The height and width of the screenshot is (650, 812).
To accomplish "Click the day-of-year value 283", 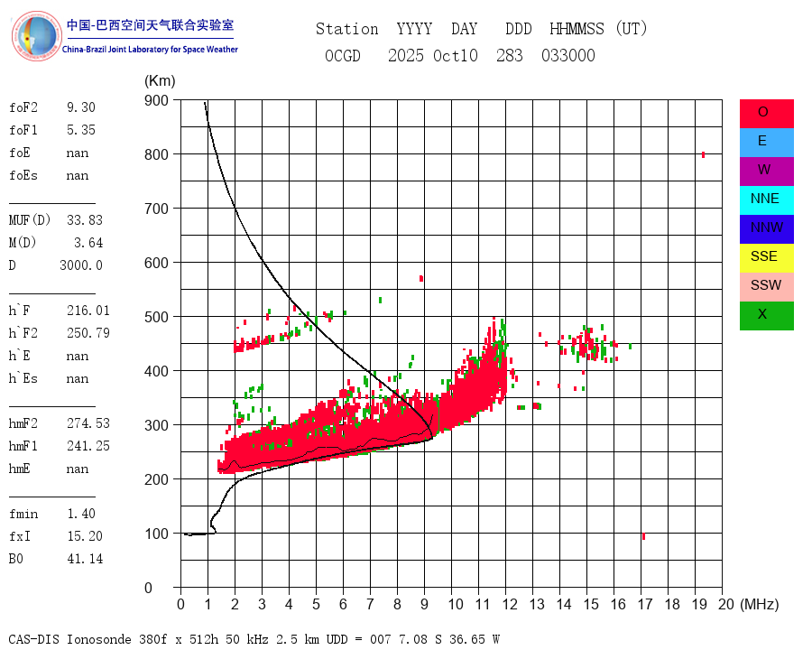I will click(509, 55).
